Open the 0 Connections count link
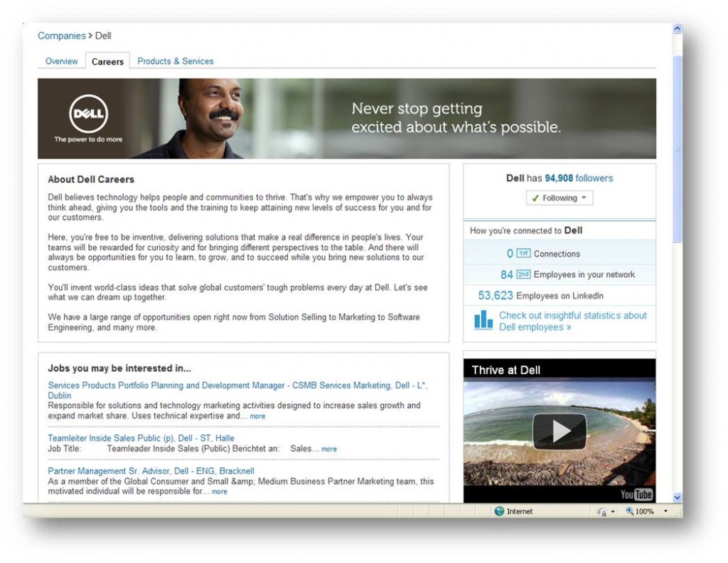728x563 pixels. (x=510, y=253)
